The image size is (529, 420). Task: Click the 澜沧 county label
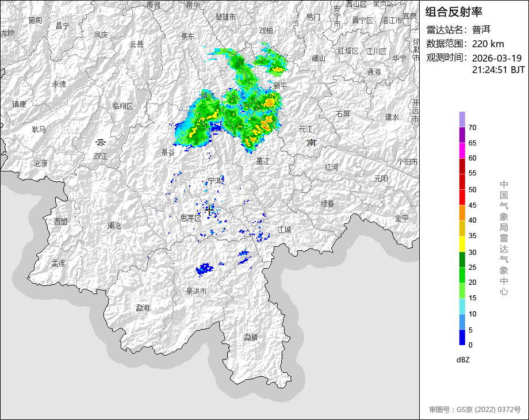(x=114, y=226)
